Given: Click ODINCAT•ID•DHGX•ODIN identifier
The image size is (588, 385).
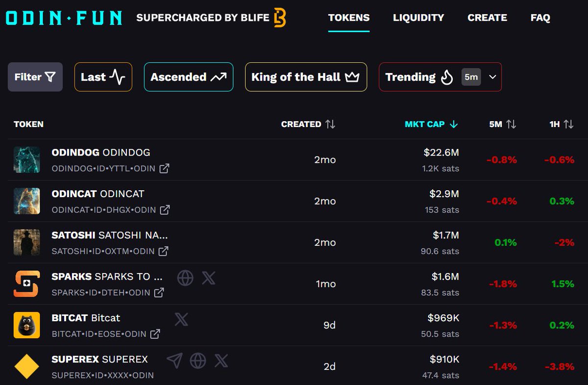Looking at the screenshot, I should point(104,209).
